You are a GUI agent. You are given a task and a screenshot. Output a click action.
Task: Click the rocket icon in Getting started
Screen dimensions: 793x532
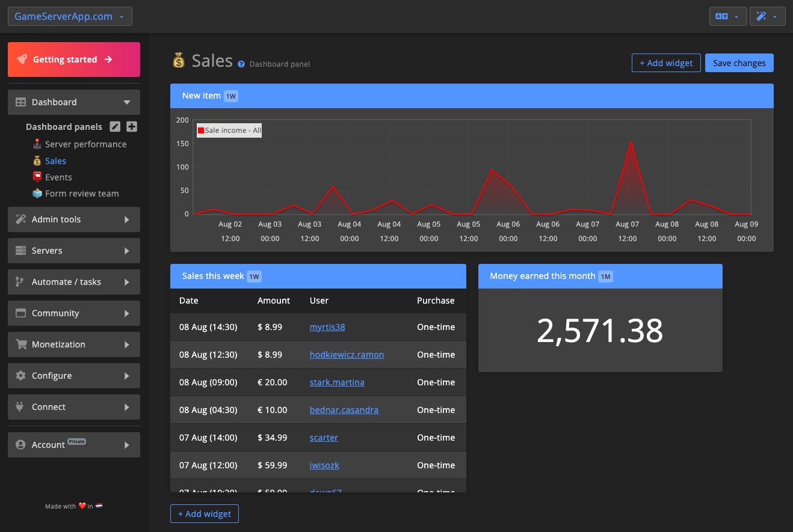[22, 60]
